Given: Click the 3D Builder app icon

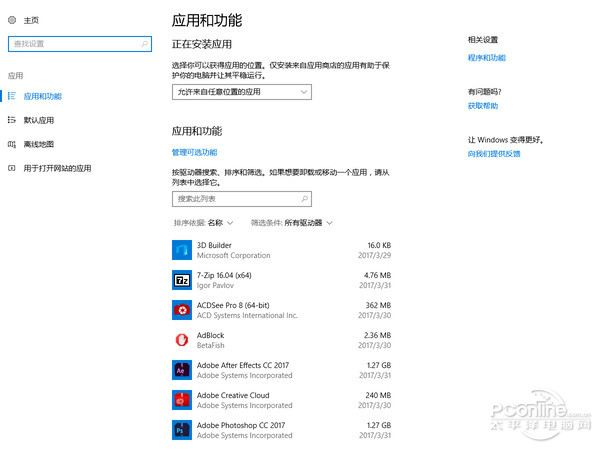Looking at the screenshot, I should [x=182, y=250].
